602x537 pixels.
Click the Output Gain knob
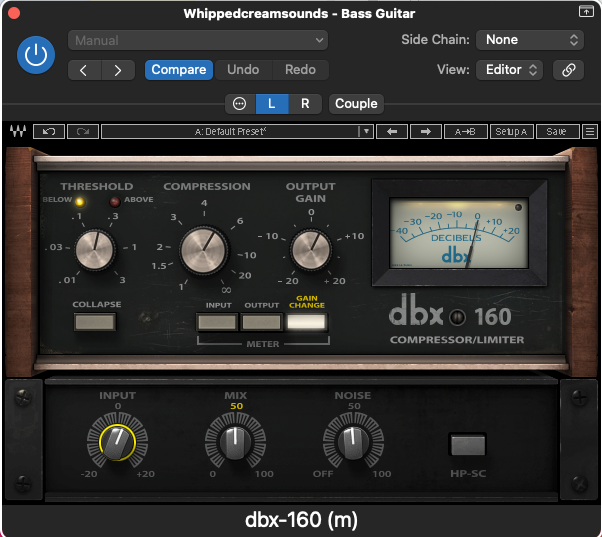pyautogui.click(x=311, y=249)
